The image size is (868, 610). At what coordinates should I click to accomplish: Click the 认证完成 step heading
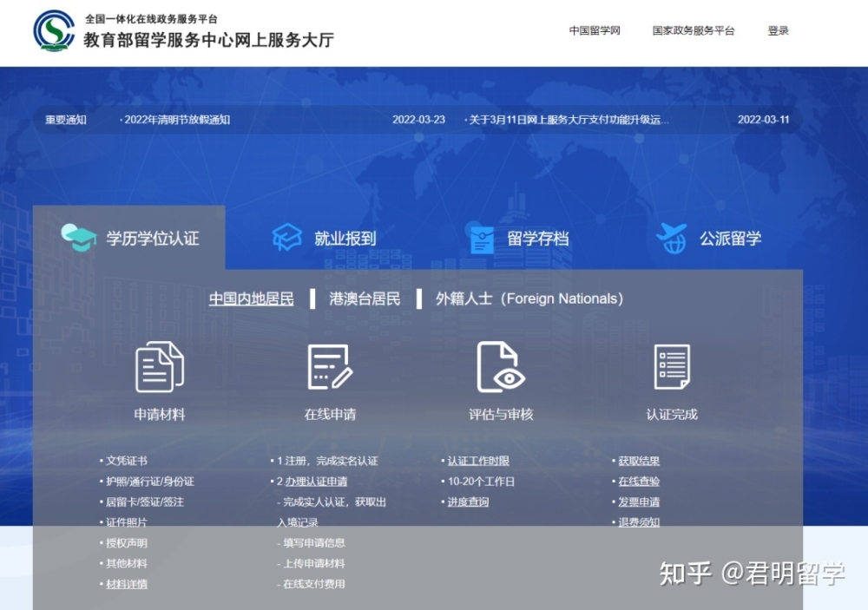click(x=672, y=414)
